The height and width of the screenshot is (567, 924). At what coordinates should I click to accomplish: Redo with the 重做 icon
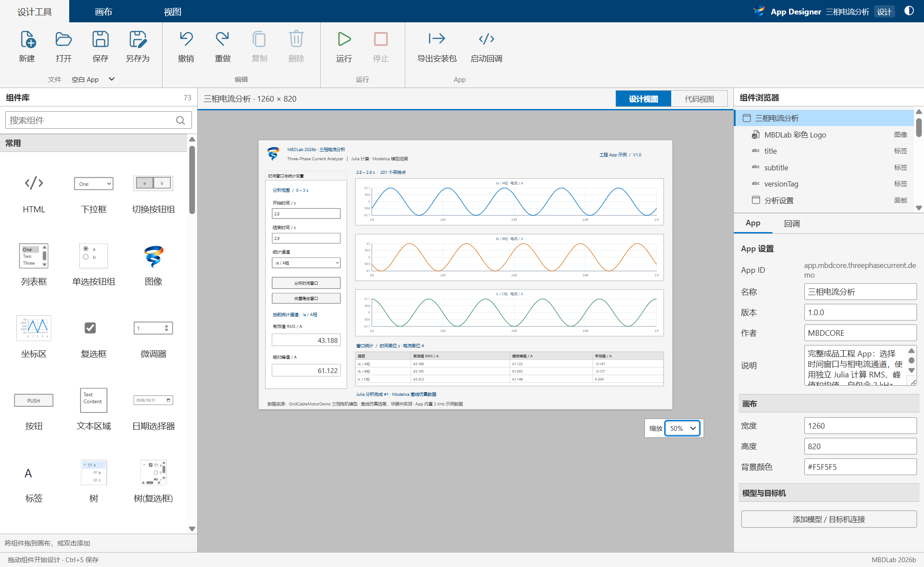(223, 39)
